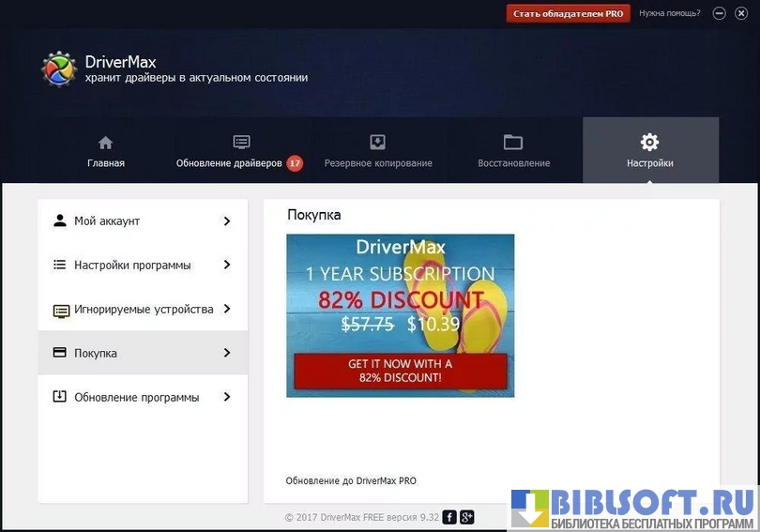Expand the Мой аккаунт arrow
This screenshot has width=760, height=532.
pyautogui.click(x=227, y=221)
